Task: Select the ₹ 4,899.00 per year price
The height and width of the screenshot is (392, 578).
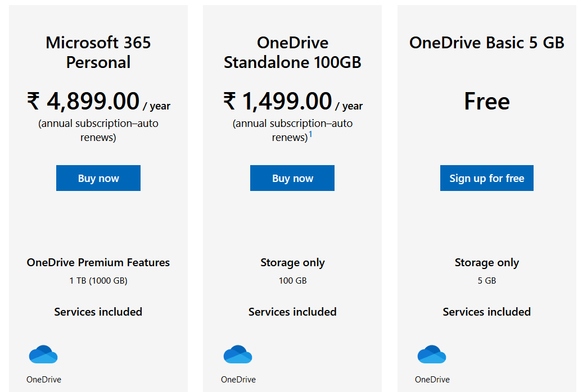Action: pos(98,101)
